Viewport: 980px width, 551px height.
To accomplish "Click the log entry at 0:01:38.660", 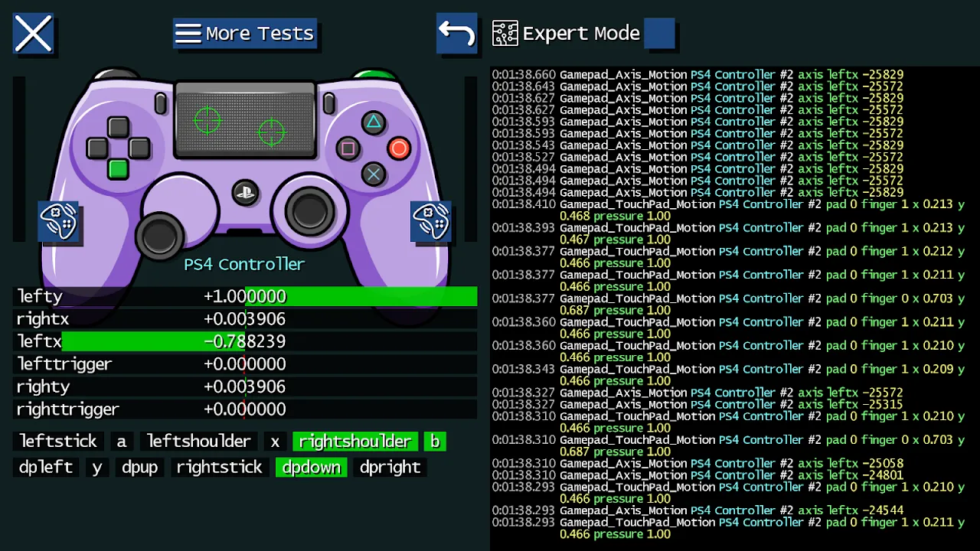I will coord(697,75).
